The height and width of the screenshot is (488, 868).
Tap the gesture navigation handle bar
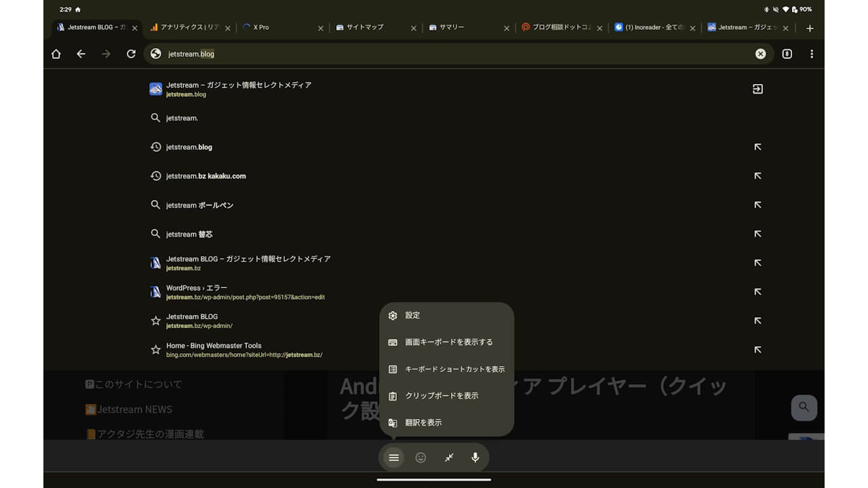434,480
